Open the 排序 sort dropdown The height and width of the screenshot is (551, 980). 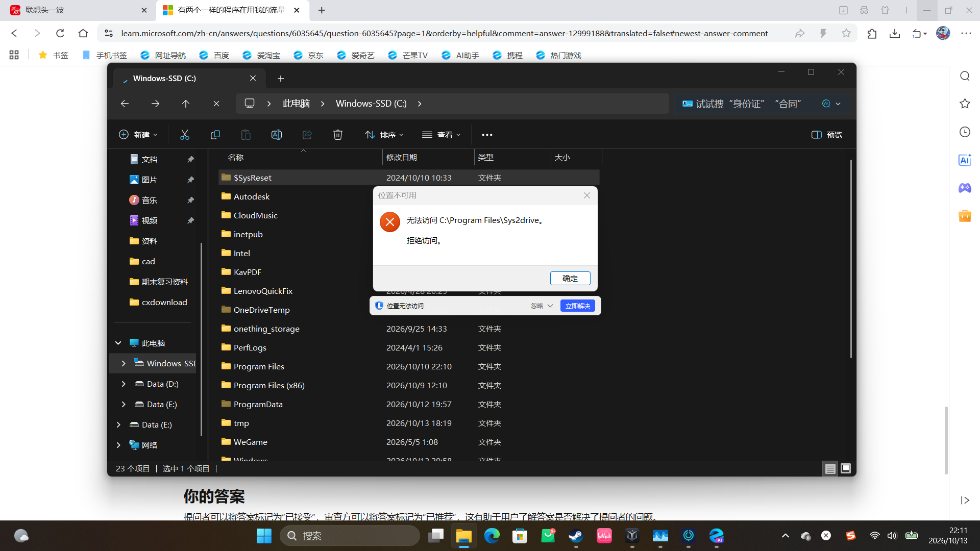384,135
